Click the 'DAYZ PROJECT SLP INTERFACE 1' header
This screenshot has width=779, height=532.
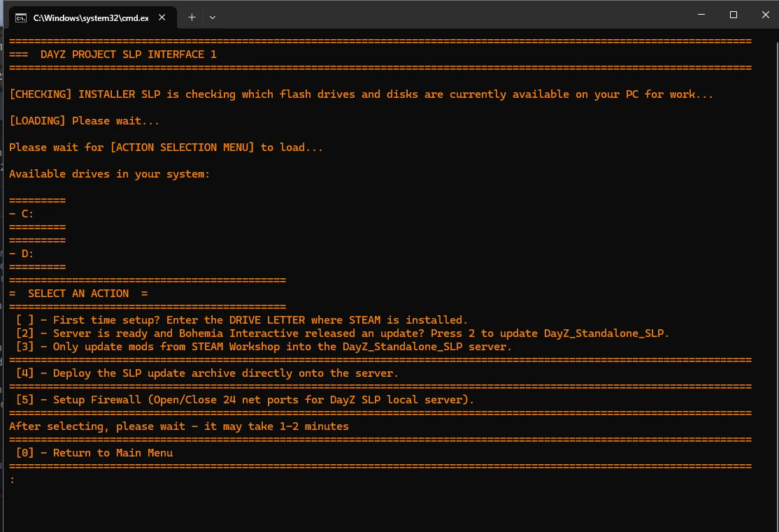[x=128, y=55]
